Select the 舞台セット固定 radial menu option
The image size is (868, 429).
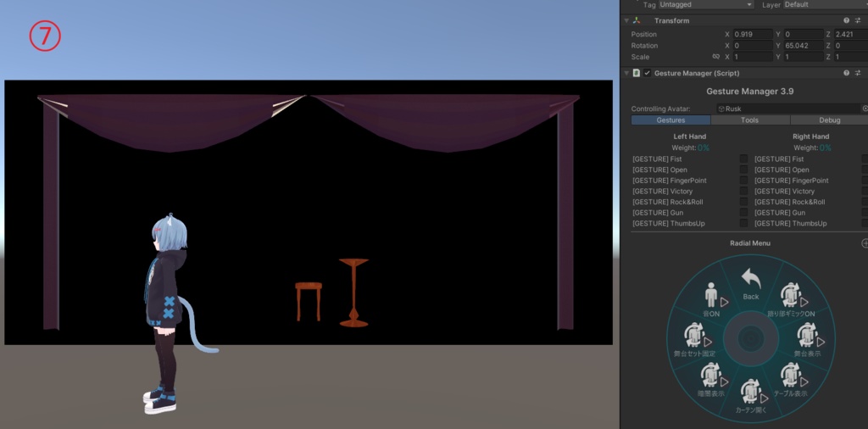695,339
